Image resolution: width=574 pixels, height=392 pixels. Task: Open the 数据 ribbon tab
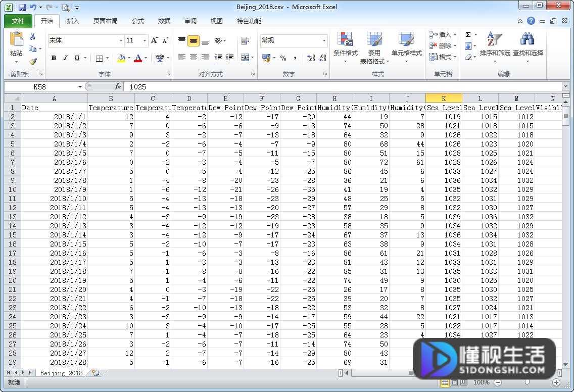click(x=164, y=21)
